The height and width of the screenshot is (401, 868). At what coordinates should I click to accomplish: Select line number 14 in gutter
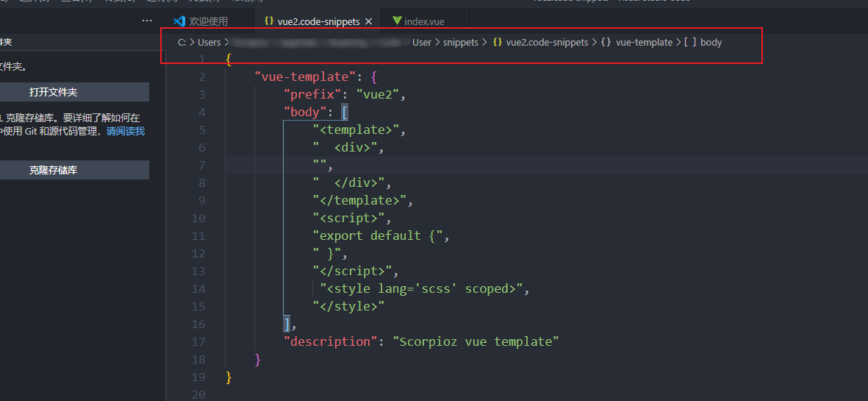coord(198,288)
